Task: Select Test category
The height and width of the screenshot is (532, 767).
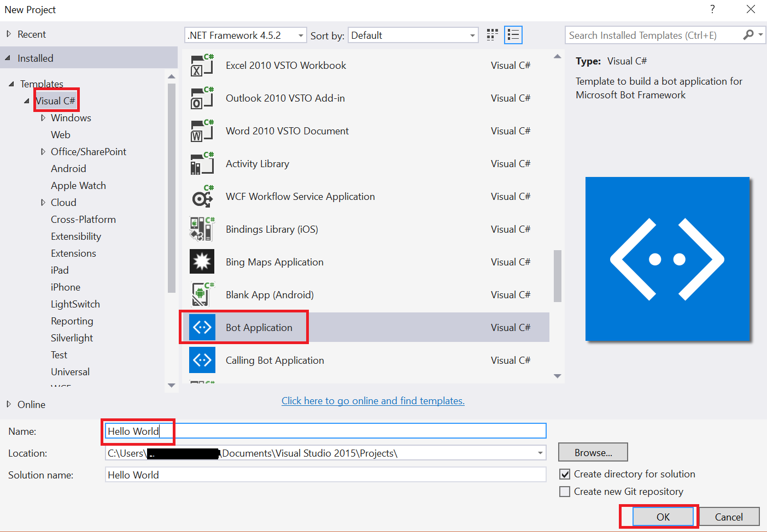Action: (59, 355)
